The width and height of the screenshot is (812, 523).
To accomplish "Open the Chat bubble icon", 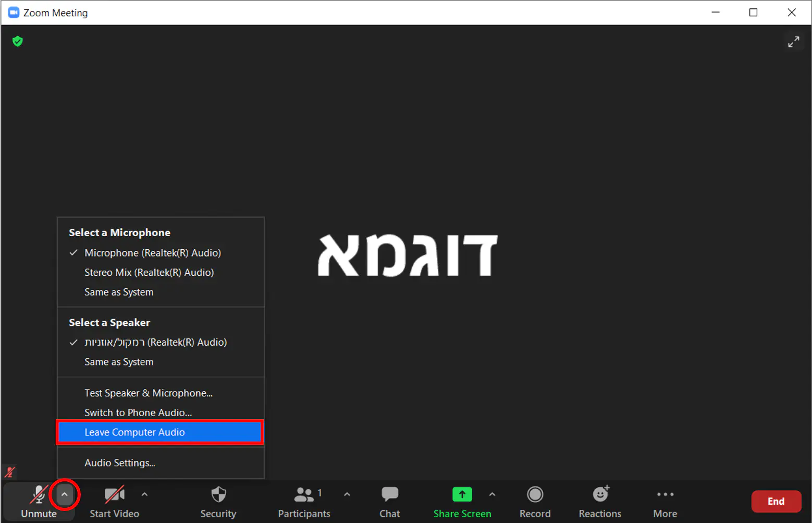I will (x=389, y=495).
